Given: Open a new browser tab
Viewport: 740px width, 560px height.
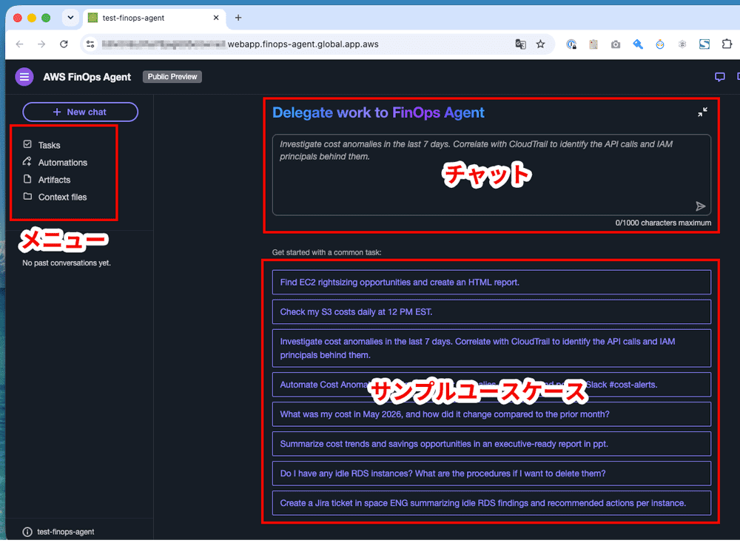Looking at the screenshot, I should click(x=238, y=18).
